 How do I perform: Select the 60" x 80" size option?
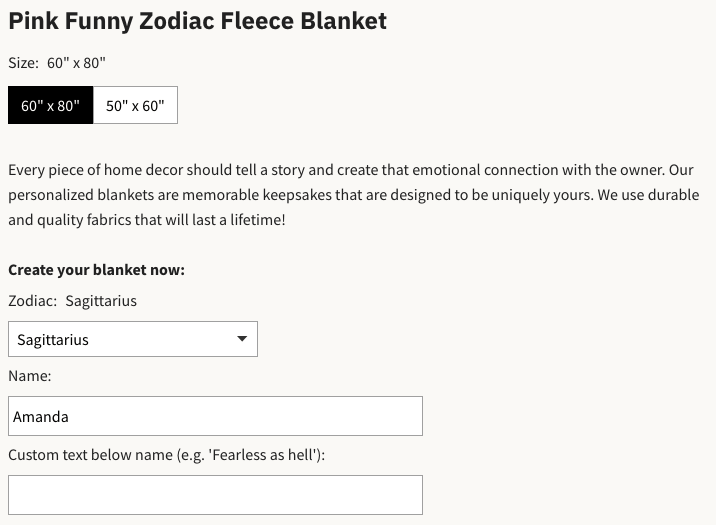point(50,105)
